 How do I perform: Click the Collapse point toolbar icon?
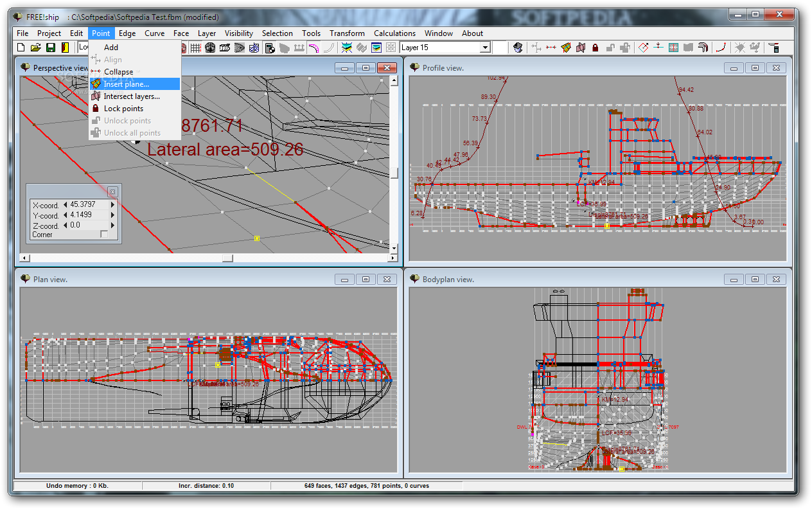point(551,47)
